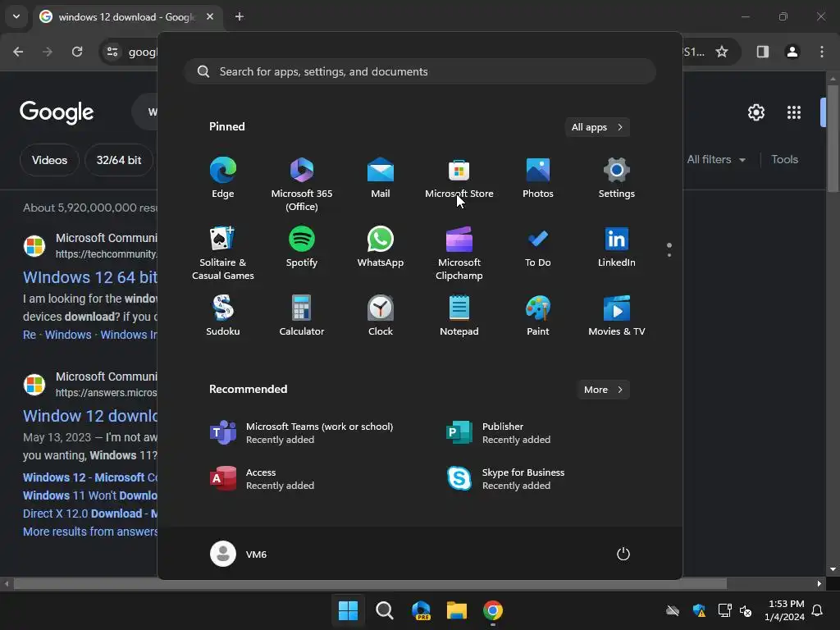
Task: Switch to Chrome on the taskbar
Action: pyautogui.click(x=493, y=610)
